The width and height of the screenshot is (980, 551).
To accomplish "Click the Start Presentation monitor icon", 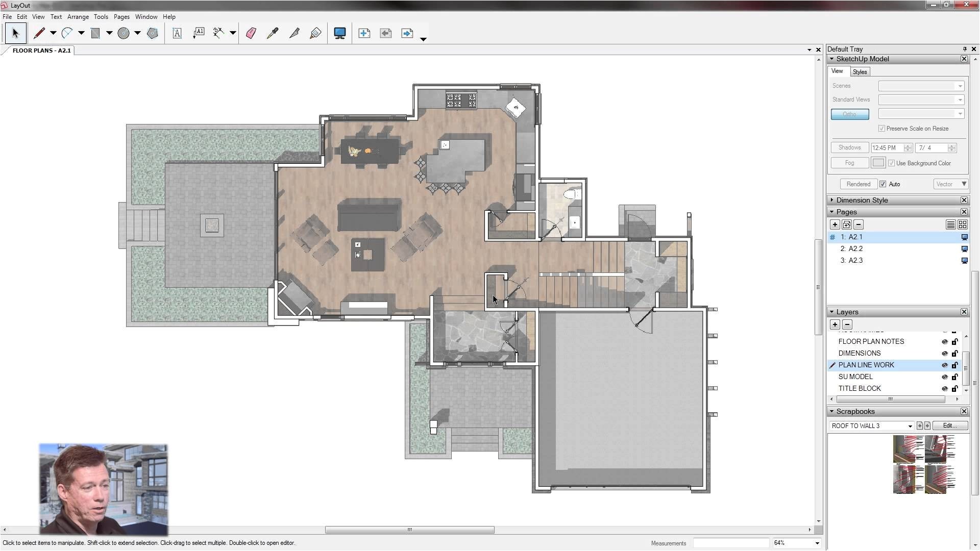I will point(339,33).
